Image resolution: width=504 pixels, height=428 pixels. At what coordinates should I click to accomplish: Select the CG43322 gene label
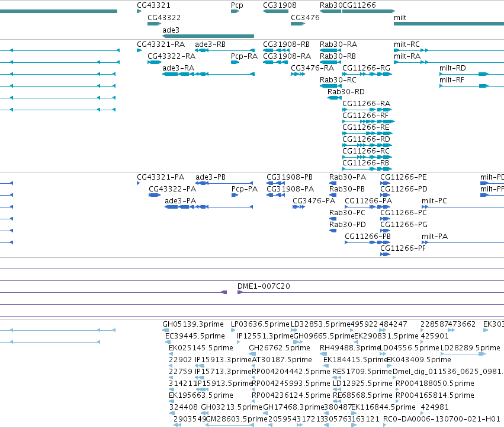[164, 17]
